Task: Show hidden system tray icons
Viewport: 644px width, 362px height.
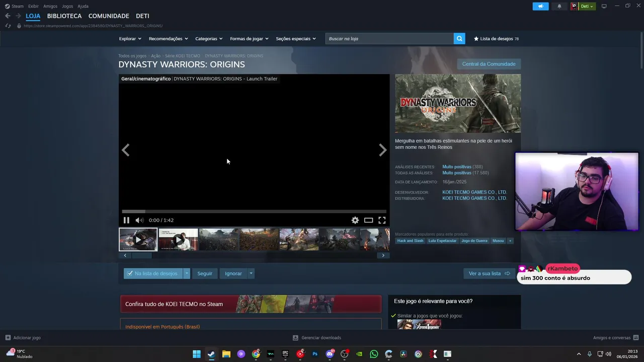Action: pyautogui.click(x=579, y=354)
